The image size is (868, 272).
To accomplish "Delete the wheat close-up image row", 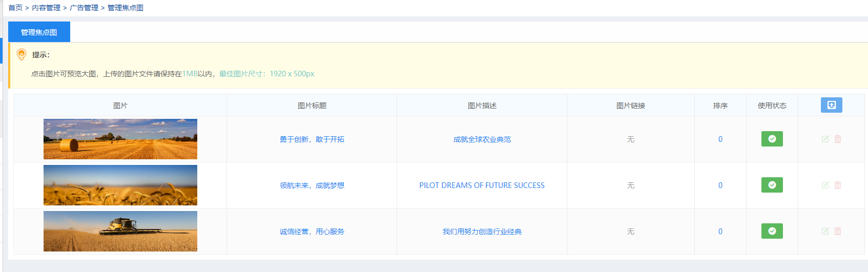I will pos(838,185).
